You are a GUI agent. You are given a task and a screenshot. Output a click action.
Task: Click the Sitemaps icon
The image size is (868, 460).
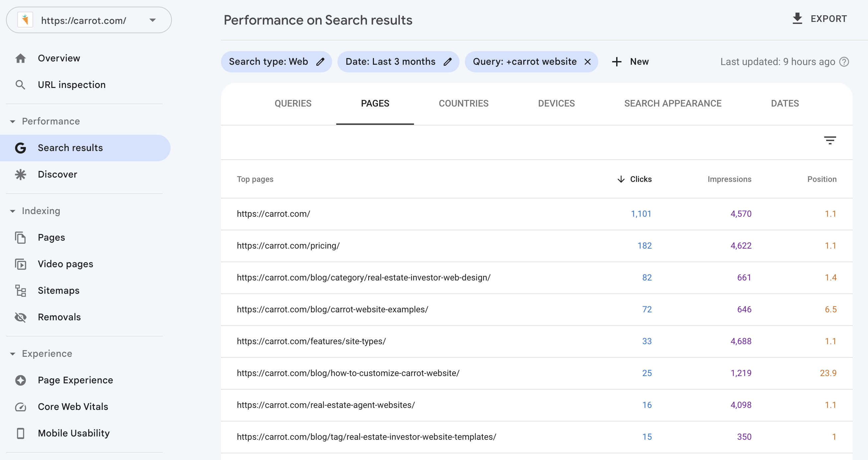[x=21, y=291]
